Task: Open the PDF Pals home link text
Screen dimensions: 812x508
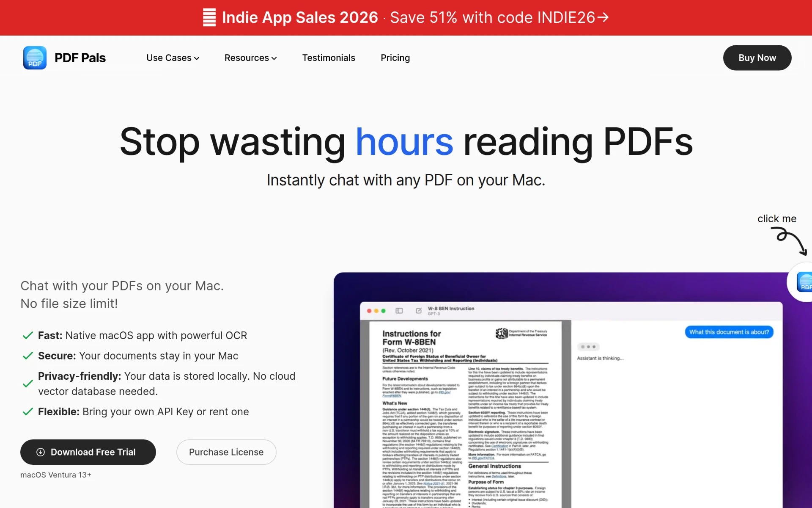Action: [80, 58]
